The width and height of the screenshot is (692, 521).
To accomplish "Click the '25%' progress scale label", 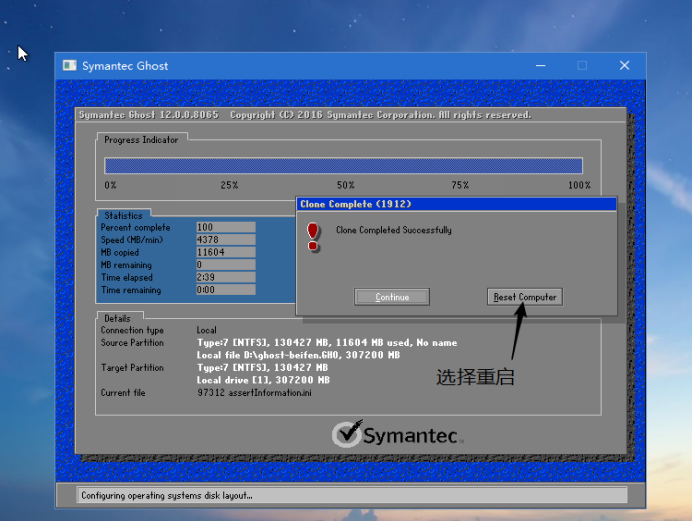I will (229, 185).
